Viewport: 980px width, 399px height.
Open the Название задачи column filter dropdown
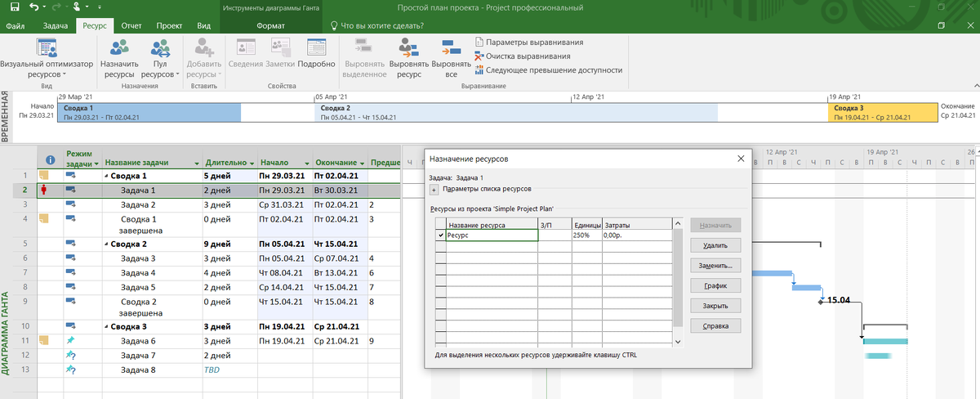coord(197,163)
